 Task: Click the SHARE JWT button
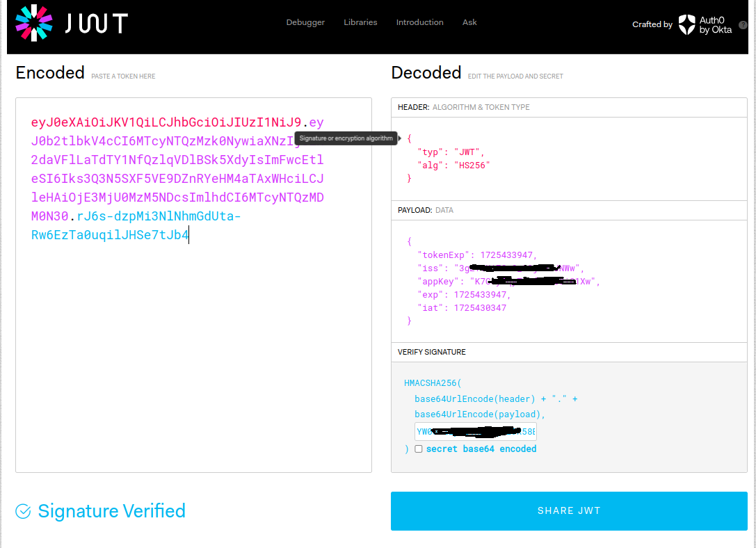[x=569, y=511]
